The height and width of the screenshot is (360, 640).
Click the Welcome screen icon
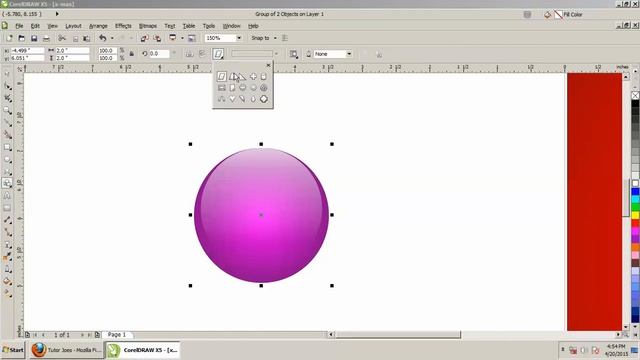192,38
